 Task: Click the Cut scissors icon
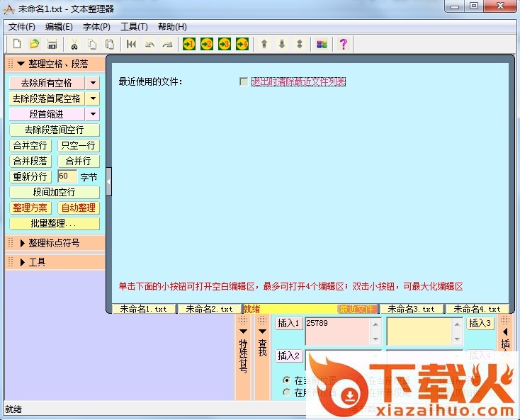coord(74,44)
